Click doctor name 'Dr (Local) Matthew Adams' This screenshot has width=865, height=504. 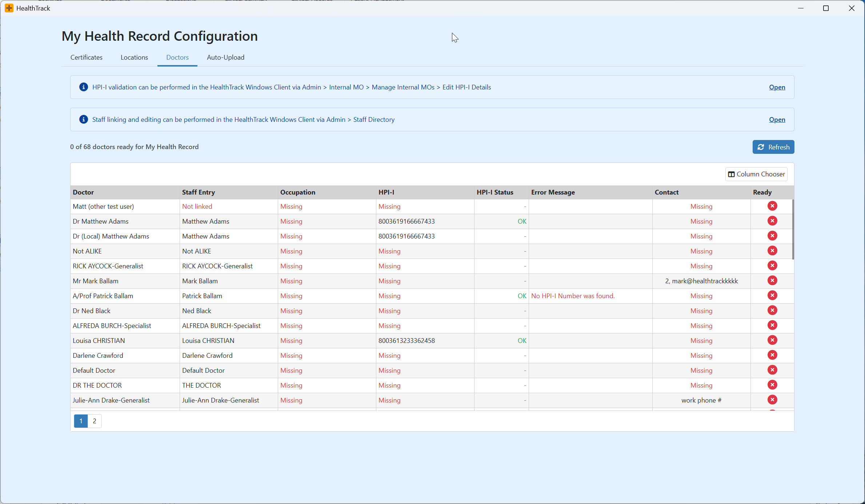[111, 236]
